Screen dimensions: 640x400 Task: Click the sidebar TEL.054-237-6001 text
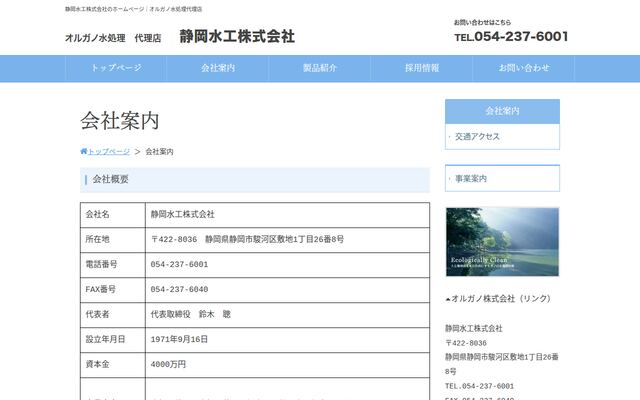(x=480, y=386)
